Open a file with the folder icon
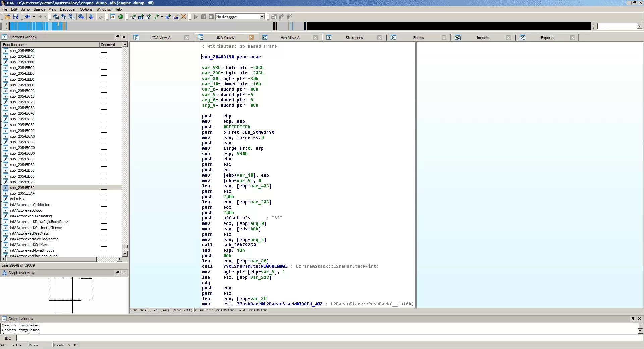This screenshot has height=349, width=644. pyautogui.click(x=8, y=17)
